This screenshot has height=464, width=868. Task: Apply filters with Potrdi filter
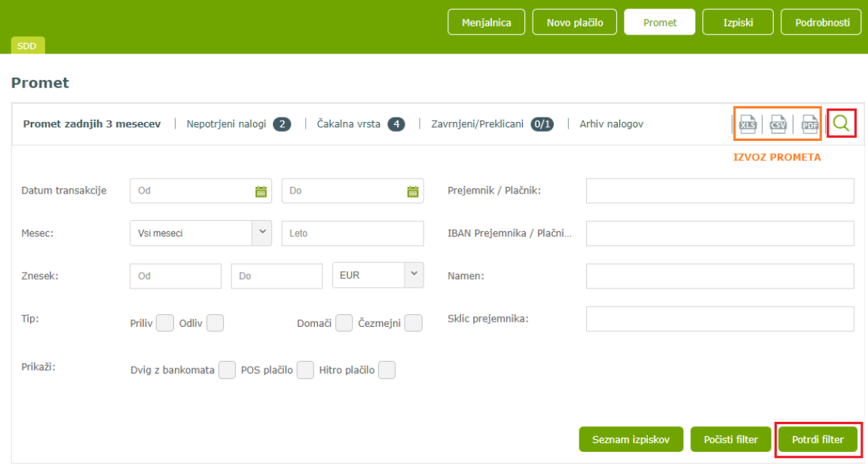point(818,440)
